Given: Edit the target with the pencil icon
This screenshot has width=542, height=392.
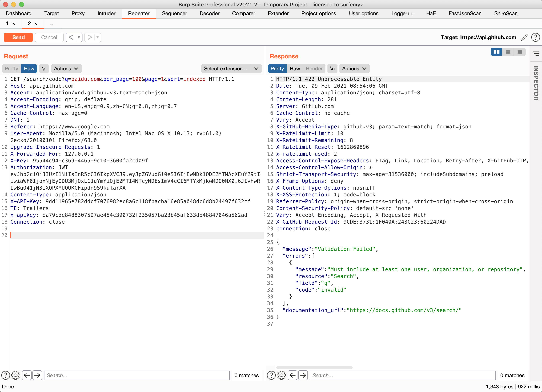Looking at the screenshot, I should tap(525, 37).
